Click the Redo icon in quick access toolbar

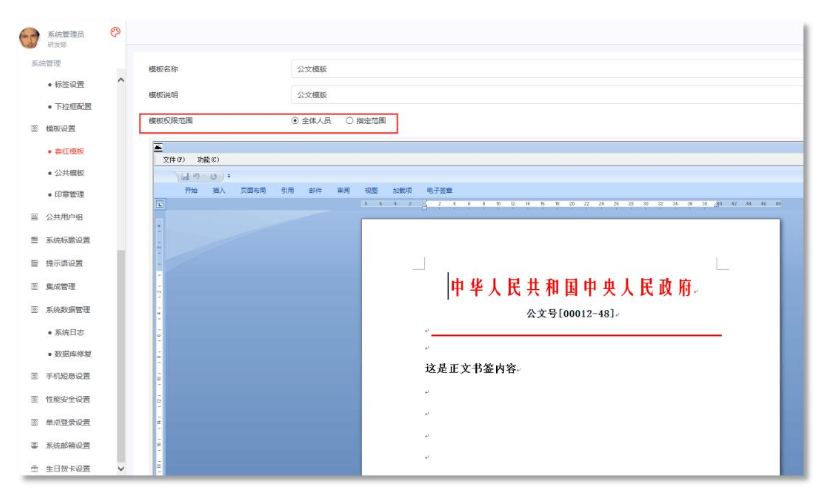pyautogui.click(x=213, y=176)
